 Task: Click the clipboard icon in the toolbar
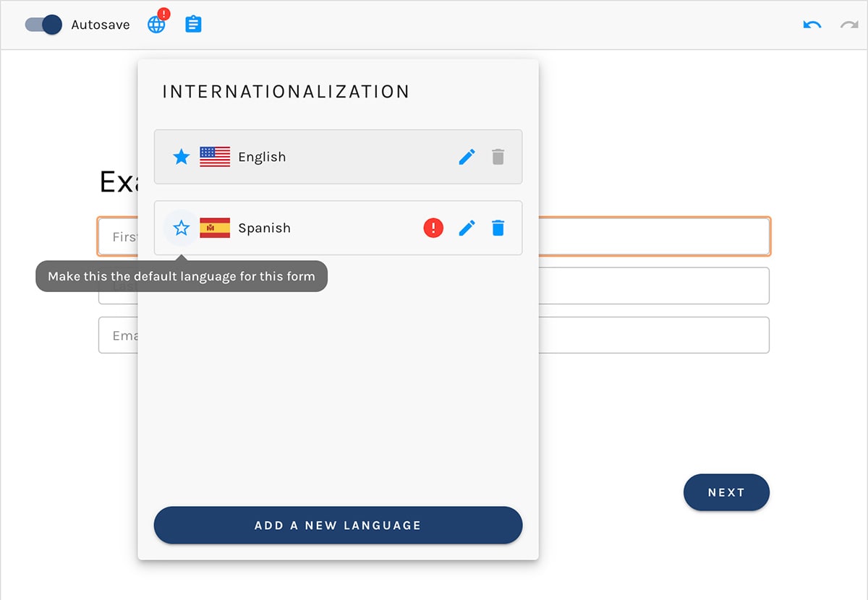click(193, 25)
